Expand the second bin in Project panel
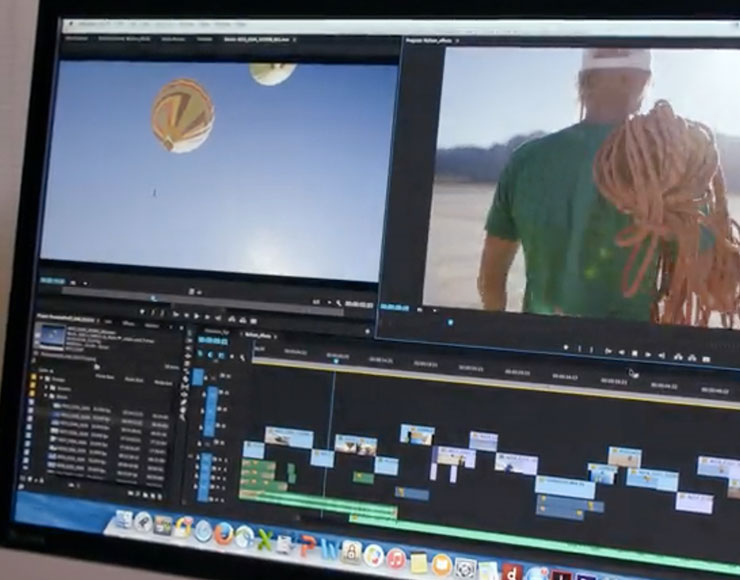Screen dimensions: 740x580 click(46, 388)
